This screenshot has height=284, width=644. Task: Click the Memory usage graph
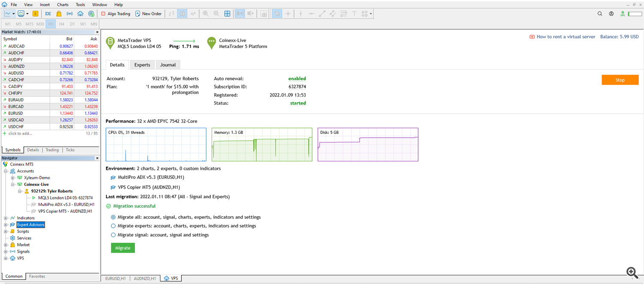pos(262,145)
